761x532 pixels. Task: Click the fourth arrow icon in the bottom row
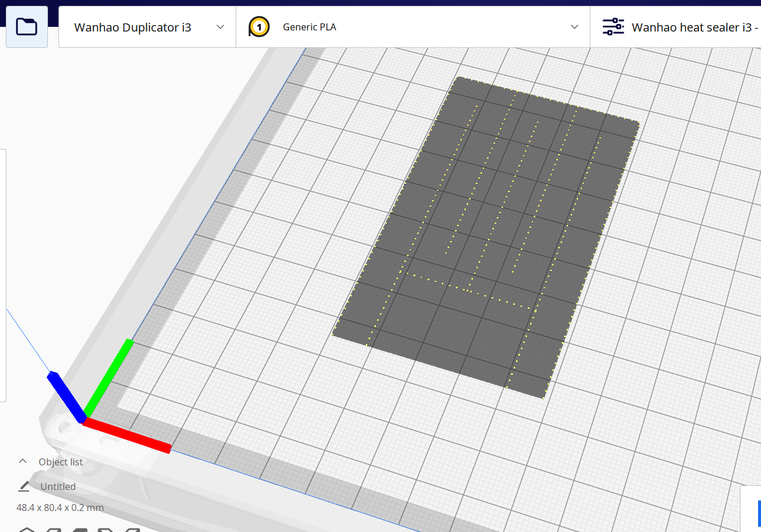tap(106, 528)
